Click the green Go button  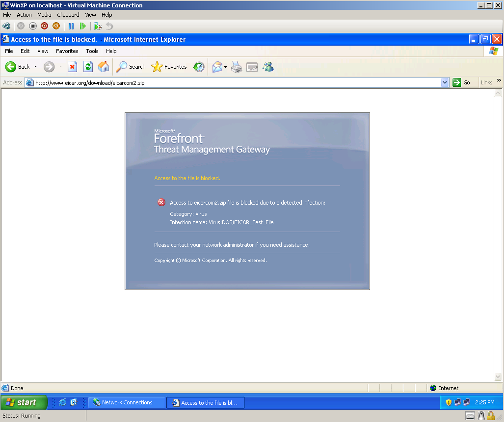pos(461,82)
